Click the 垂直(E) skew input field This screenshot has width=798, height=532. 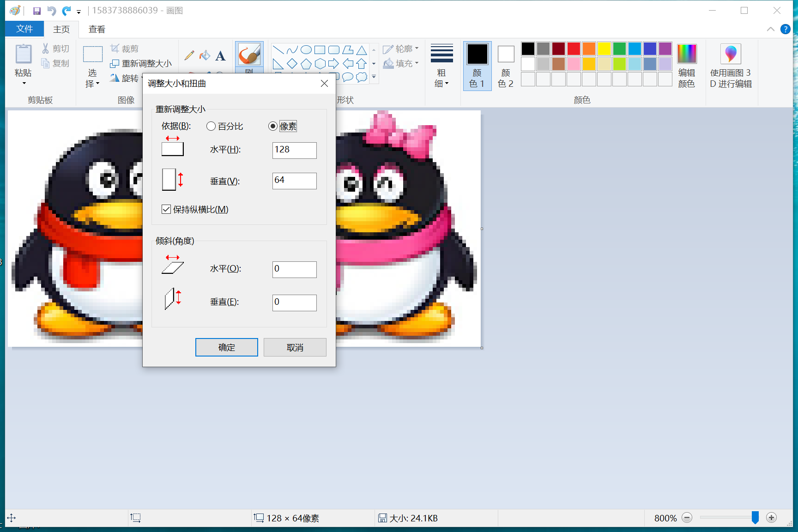click(295, 303)
